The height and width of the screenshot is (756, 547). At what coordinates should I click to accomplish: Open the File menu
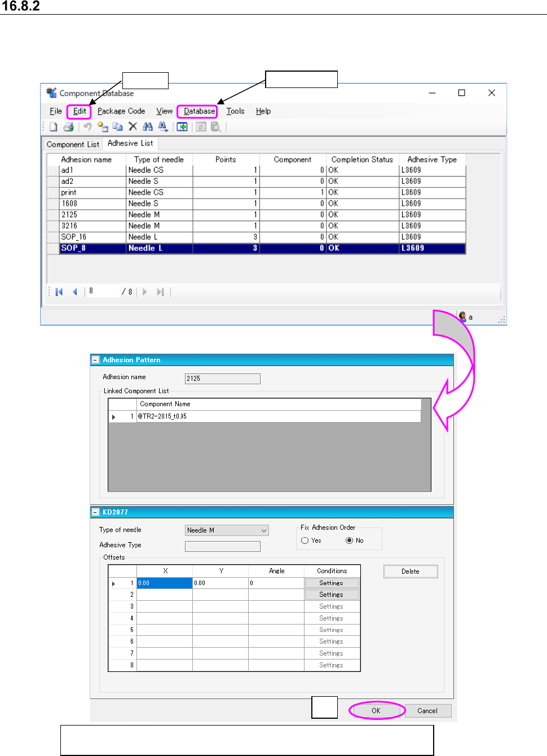pyautogui.click(x=56, y=111)
